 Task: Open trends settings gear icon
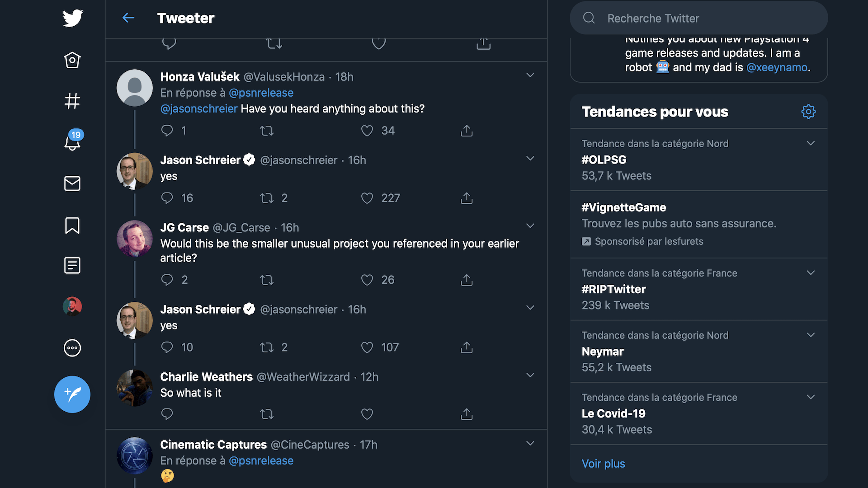click(x=808, y=112)
